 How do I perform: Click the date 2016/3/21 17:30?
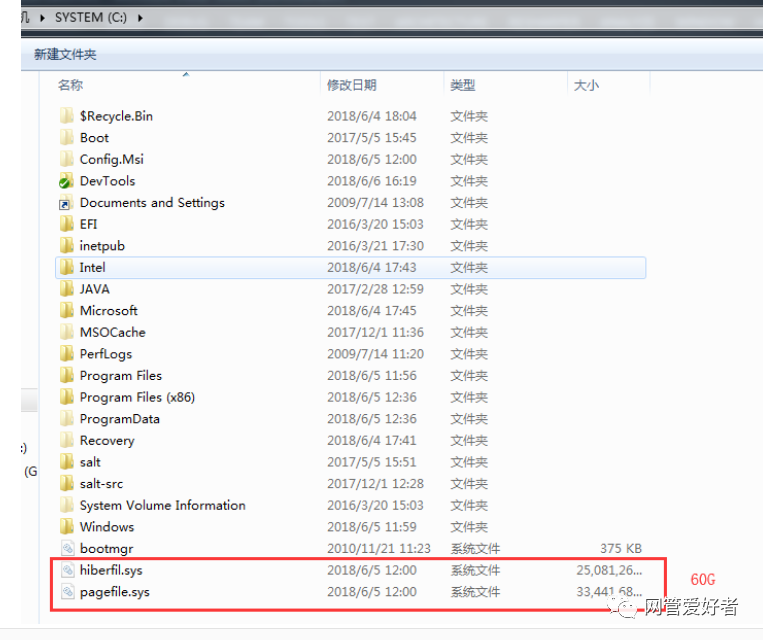coord(375,245)
